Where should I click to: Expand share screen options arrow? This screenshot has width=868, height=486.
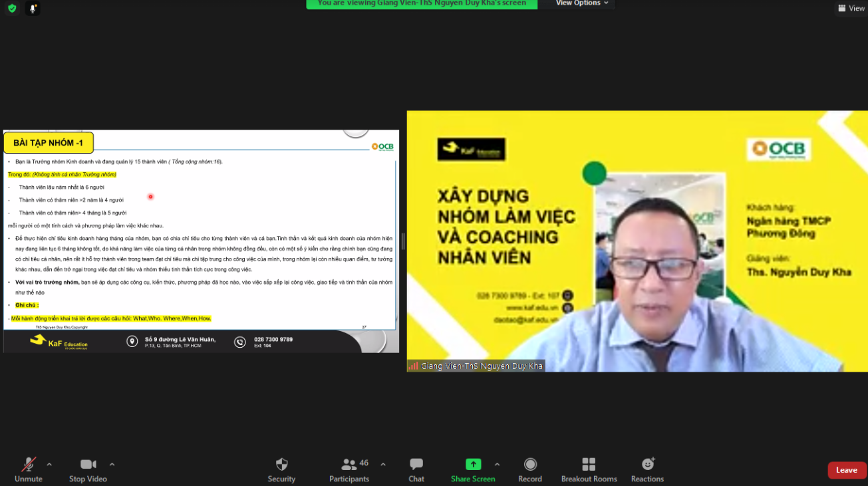coord(497,464)
